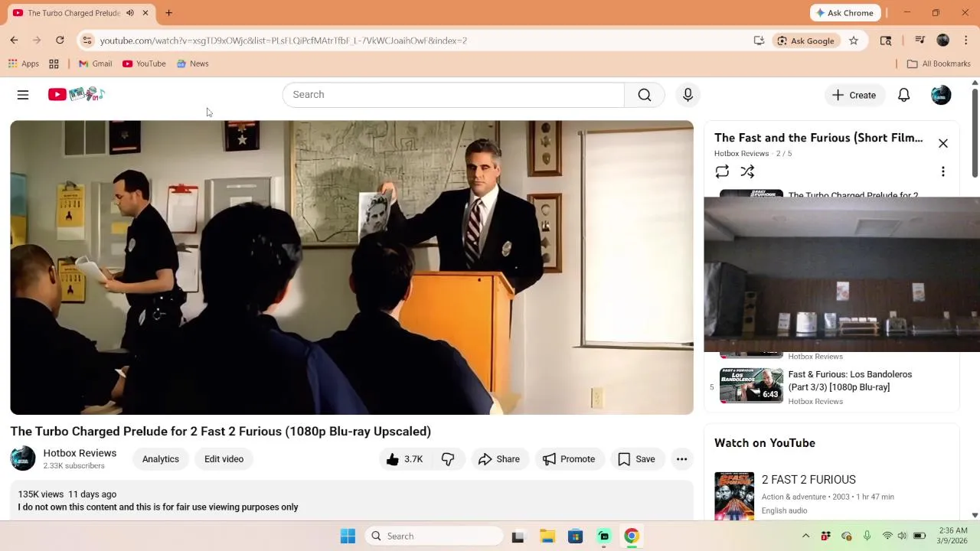Image resolution: width=980 pixels, height=551 pixels.
Task: Expand All Bookmarks folder
Action: tap(939, 64)
